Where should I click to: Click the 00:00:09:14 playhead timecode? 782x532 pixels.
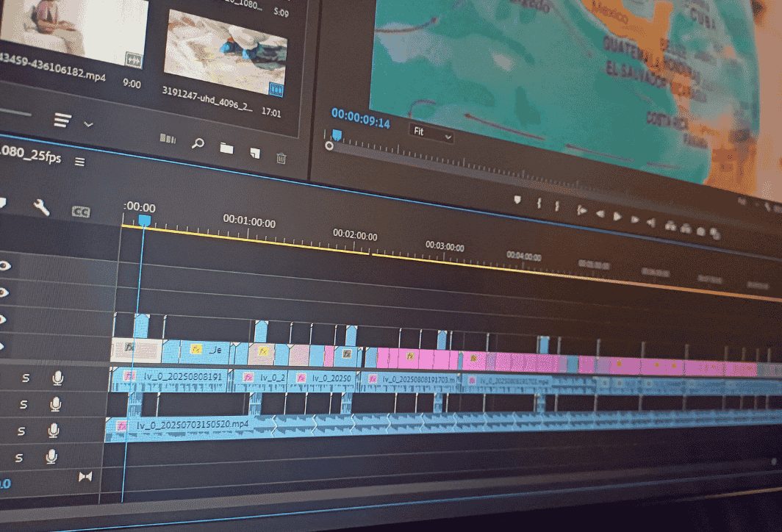point(360,123)
